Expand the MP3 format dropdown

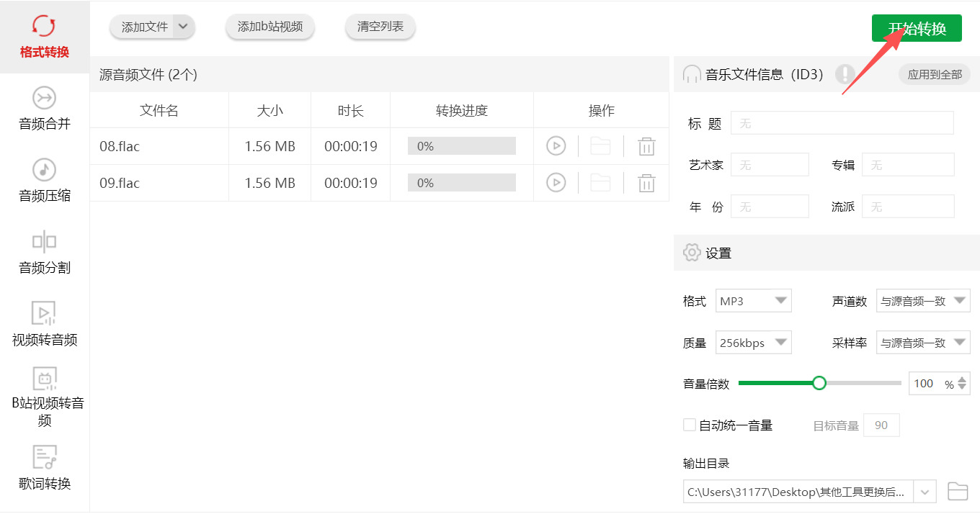(754, 301)
